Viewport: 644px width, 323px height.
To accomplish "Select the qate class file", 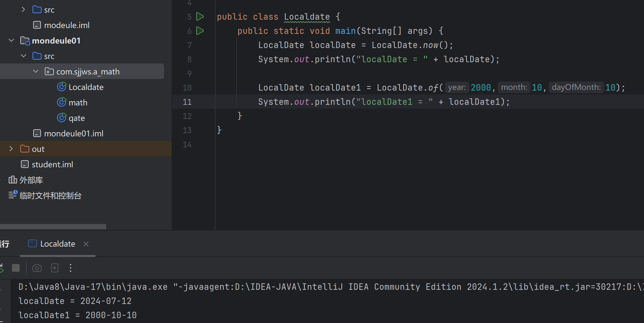I will click(76, 118).
